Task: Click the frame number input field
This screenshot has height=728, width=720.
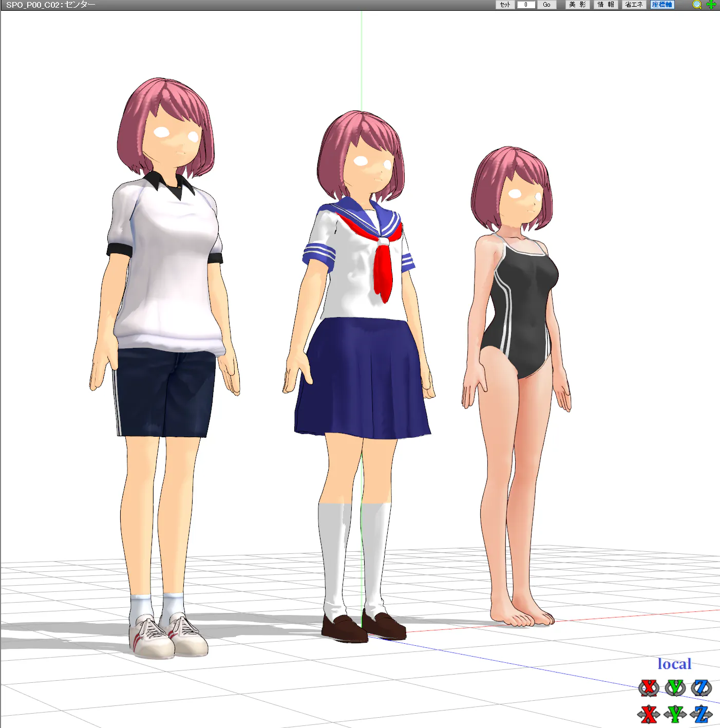Action: [x=526, y=5]
